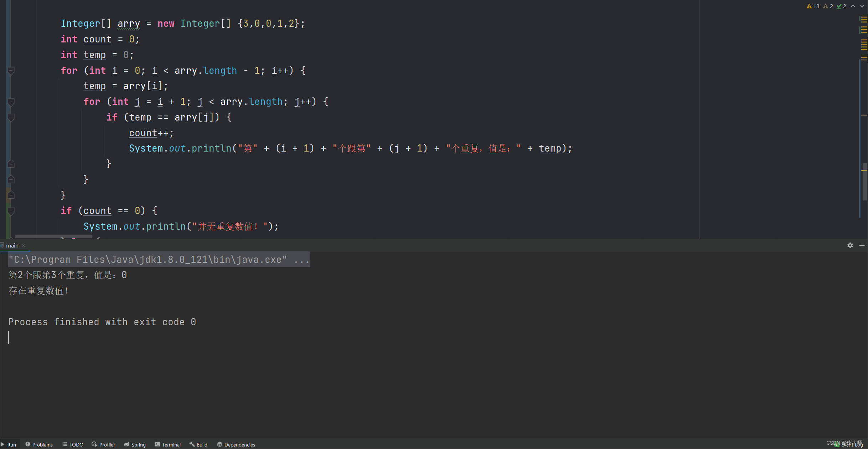Collapse the inner for j loop fold
Screen dimensions: 868x449
click(x=11, y=102)
